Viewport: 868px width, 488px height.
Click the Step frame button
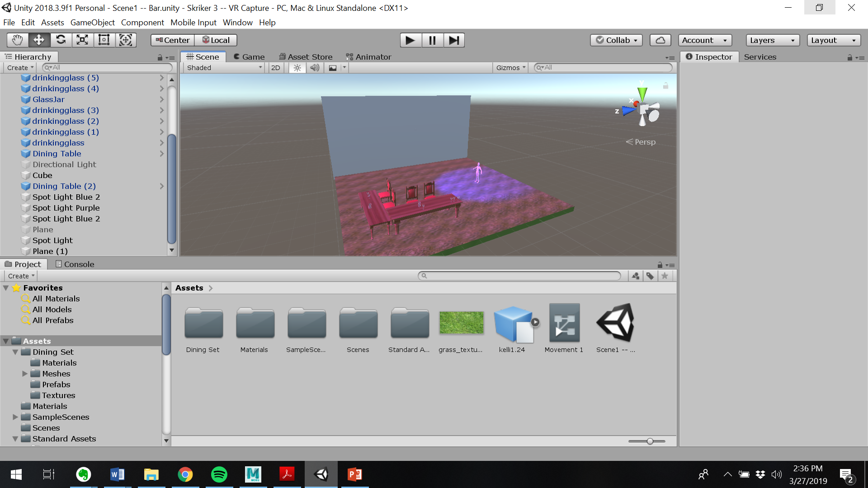click(x=454, y=40)
